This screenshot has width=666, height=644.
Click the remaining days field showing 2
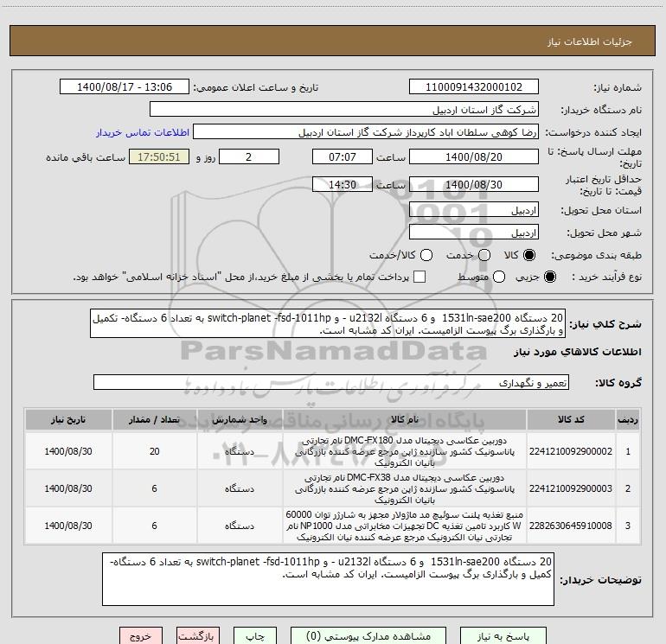point(249,156)
